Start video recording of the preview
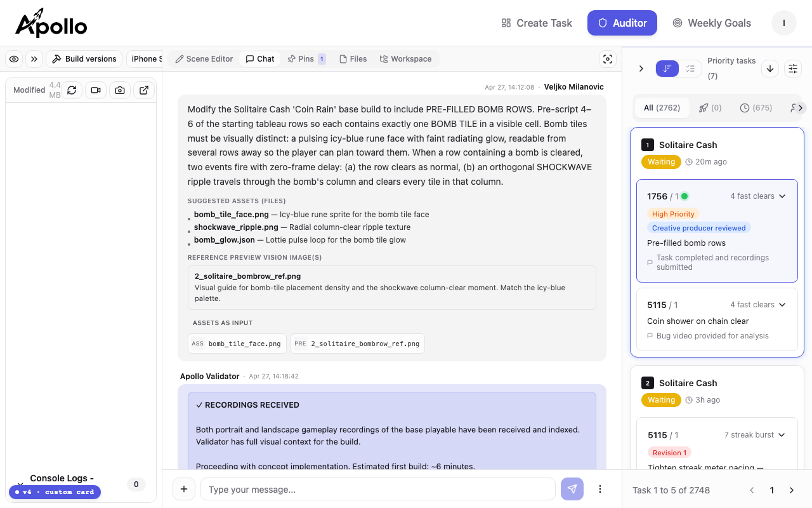Screen dimensions: 812x508 click(96, 90)
